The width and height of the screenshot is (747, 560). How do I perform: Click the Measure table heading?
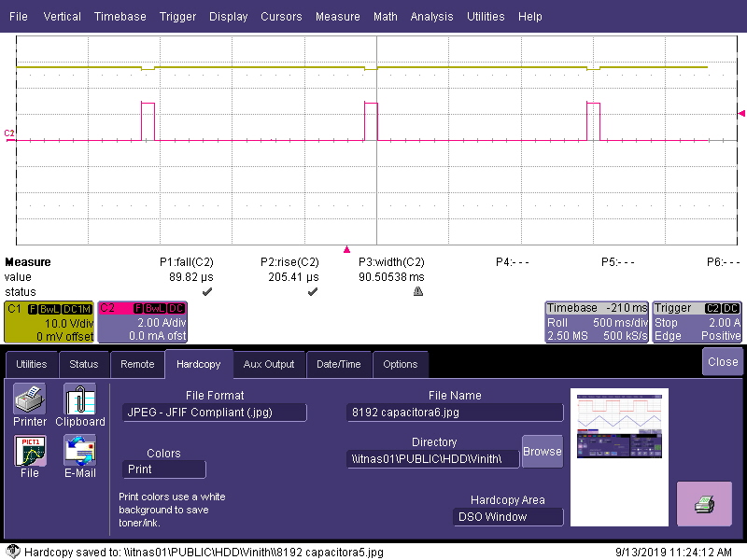28,262
